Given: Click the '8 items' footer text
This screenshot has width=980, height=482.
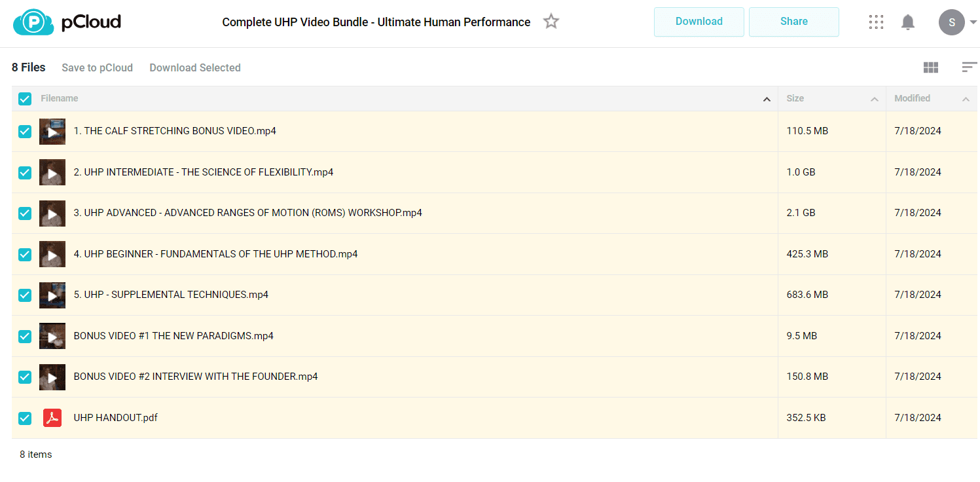Looking at the screenshot, I should coord(36,454).
